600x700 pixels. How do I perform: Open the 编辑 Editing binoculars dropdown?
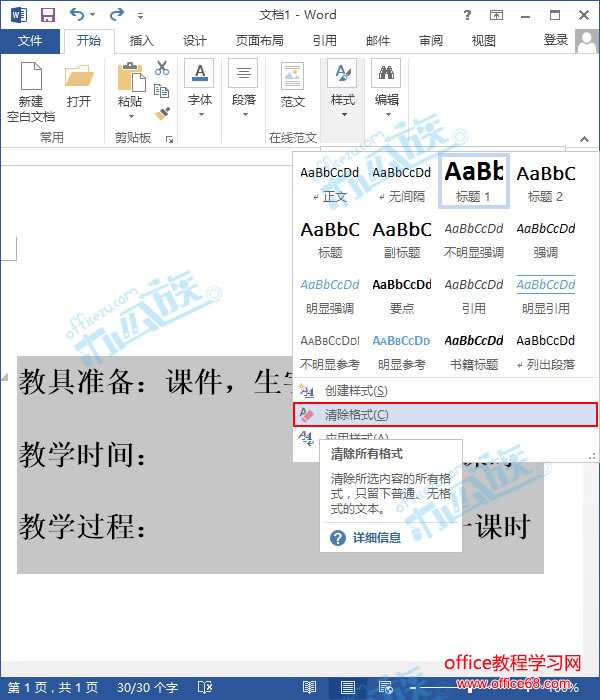[386, 88]
